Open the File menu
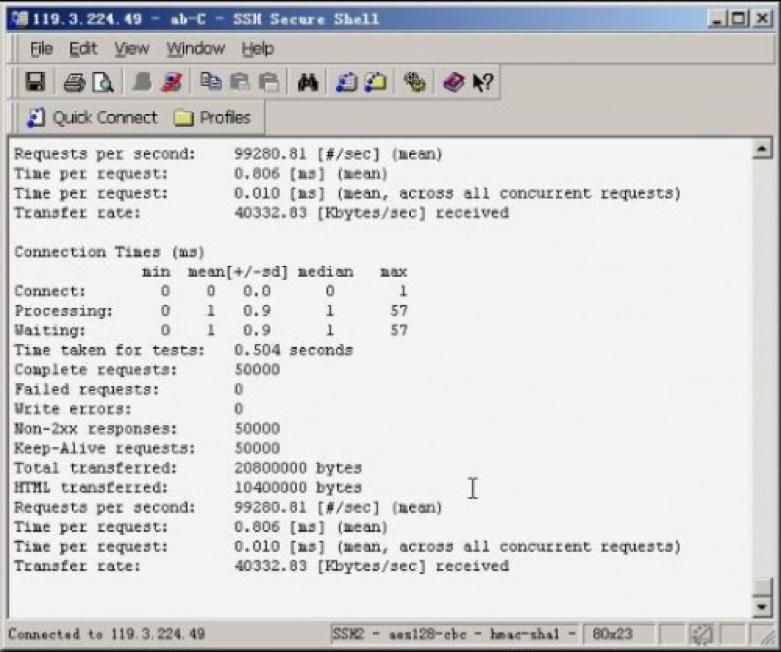This screenshot has width=781, height=652. coord(41,49)
